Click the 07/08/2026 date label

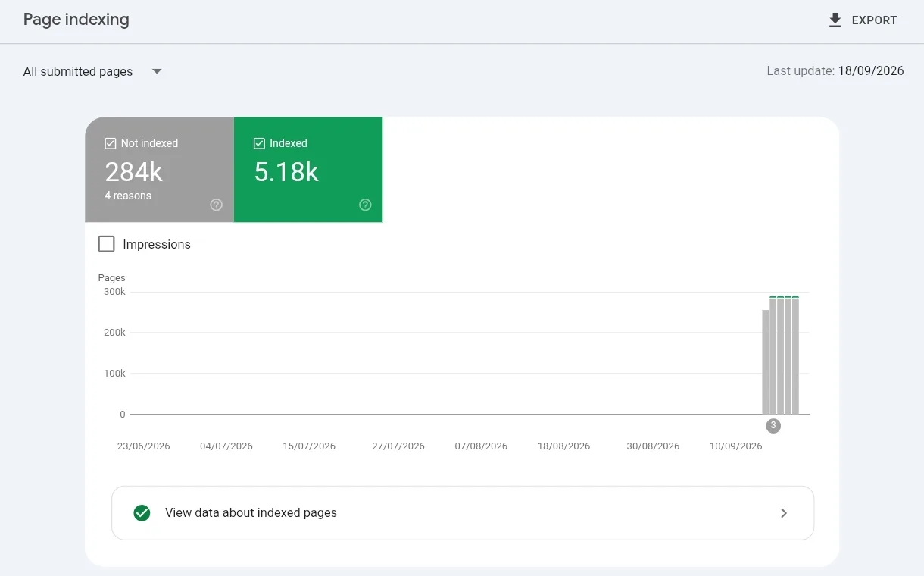[x=481, y=446]
